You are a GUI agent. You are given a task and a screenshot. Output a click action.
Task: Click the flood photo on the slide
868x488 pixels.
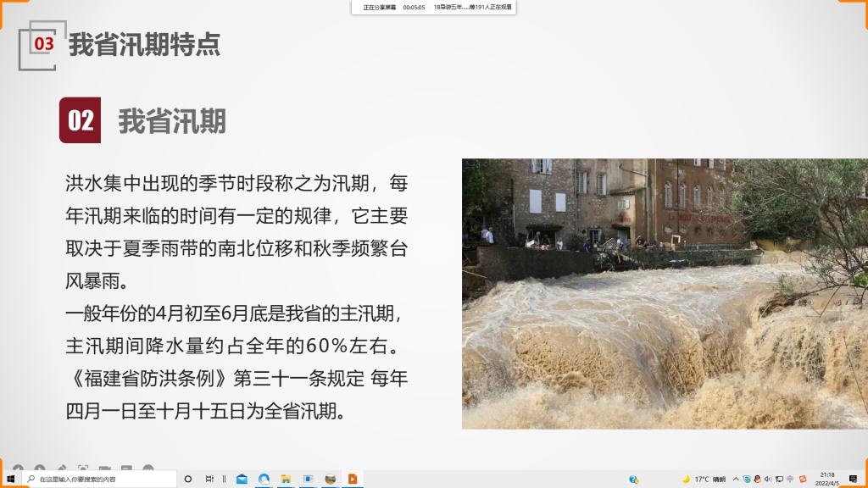point(665,293)
